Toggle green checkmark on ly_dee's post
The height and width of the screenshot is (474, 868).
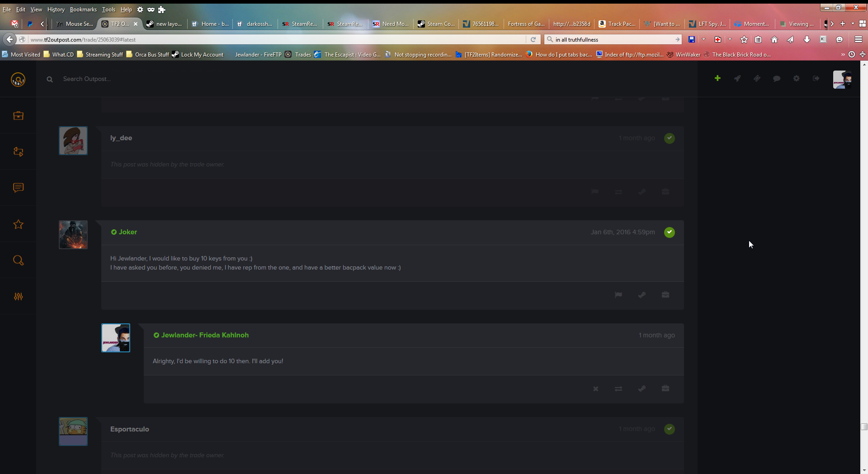point(670,138)
